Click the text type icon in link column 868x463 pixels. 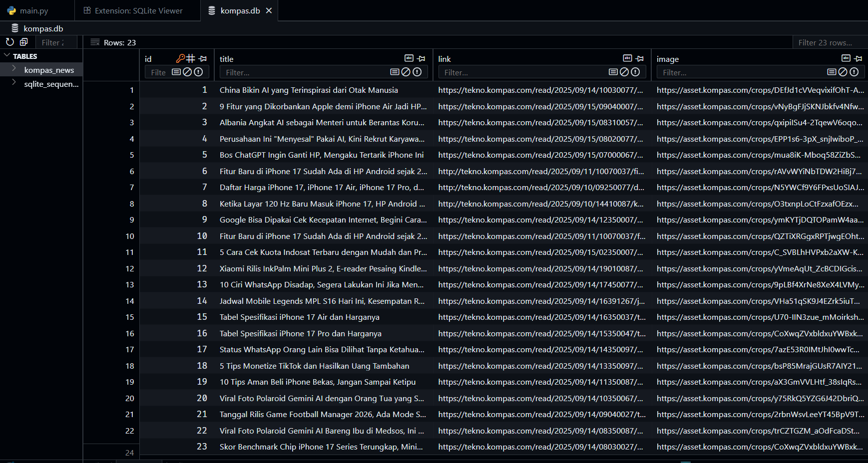(x=628, y=58)
